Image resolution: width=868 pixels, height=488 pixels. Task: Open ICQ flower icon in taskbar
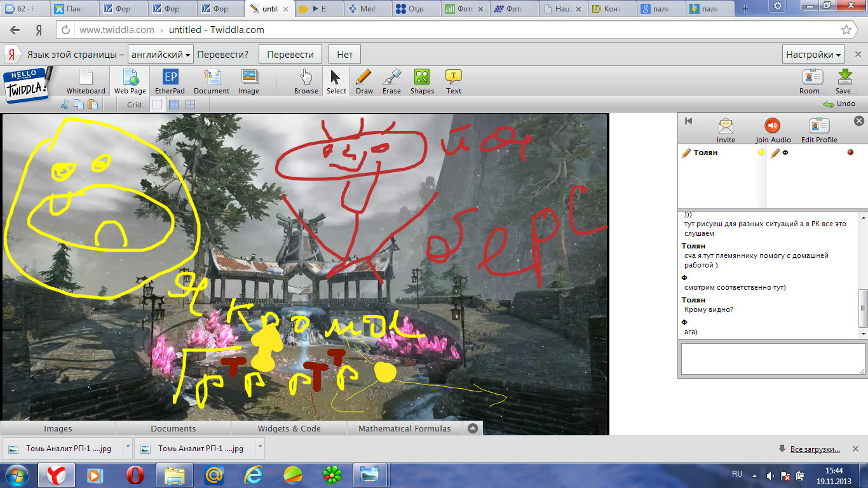click(x=332, y=475)
